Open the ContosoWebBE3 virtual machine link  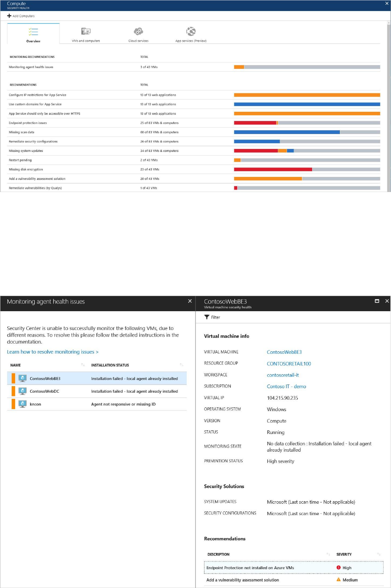coord(284,352)
